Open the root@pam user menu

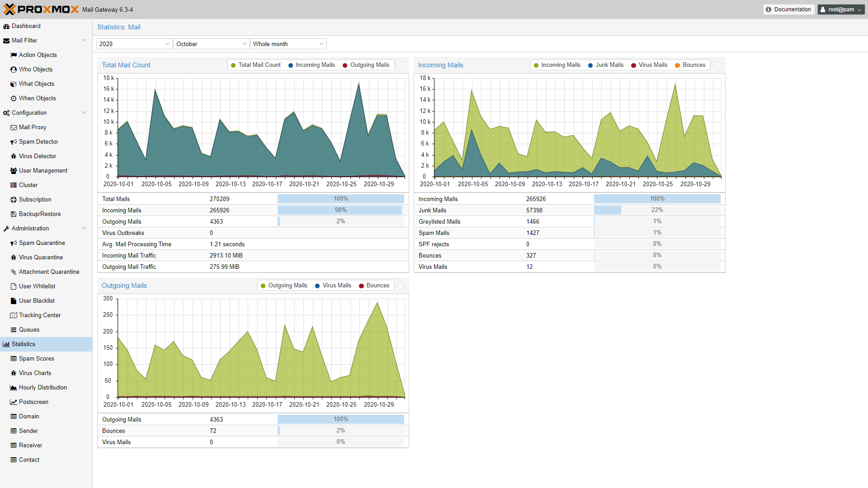pos(841,9)
